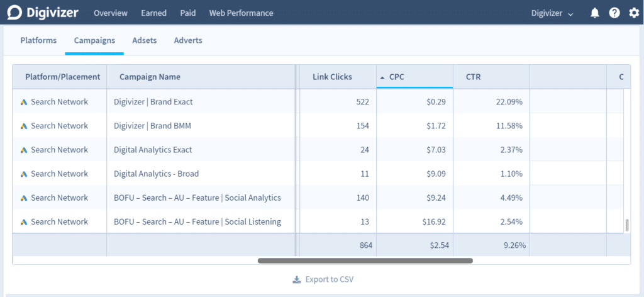This screenshot has height=297, width=644.
Task: Click the Digivizer logo icon
Action: click(x=15, y=13)
